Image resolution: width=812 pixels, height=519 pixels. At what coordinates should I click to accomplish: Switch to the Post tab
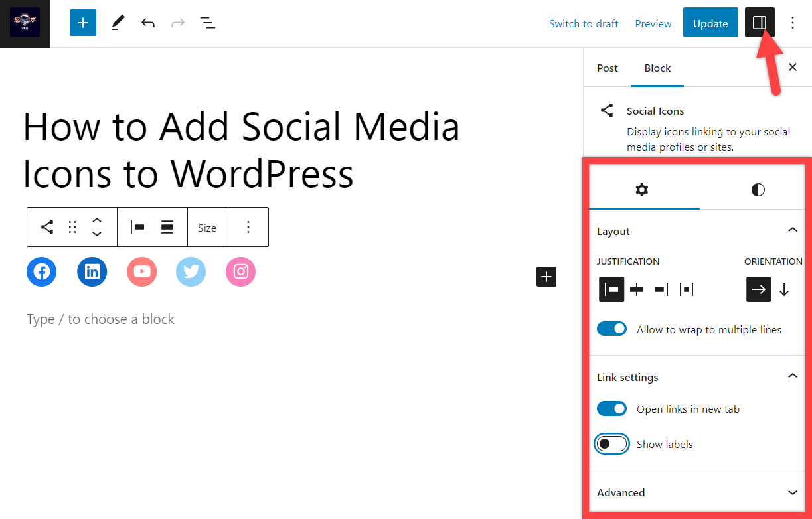click(x=608, y=68)
